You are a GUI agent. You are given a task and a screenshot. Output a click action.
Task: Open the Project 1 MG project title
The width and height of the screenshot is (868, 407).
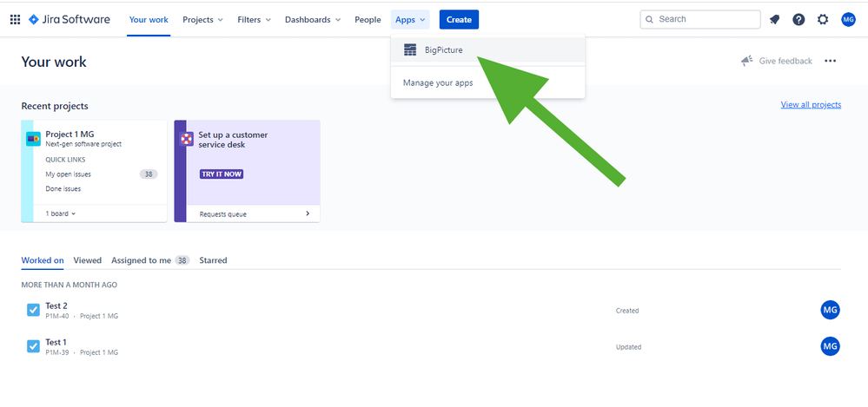(x=70, y=135)
